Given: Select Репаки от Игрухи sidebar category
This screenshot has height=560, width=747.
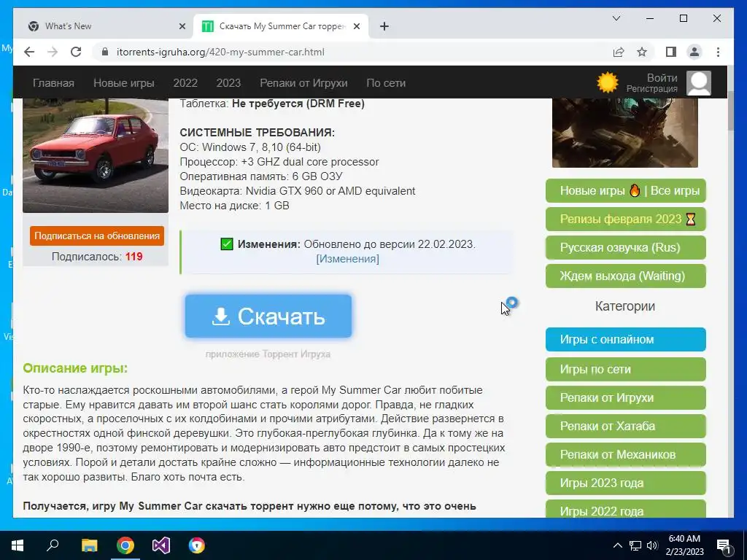Looking at the screenshot, I should 625,397.
